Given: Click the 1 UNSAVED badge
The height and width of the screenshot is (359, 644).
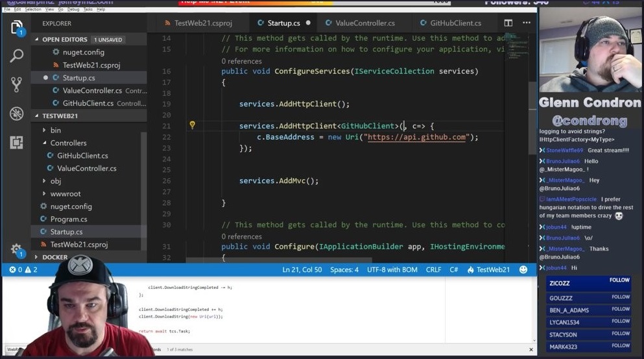Looking at the screenshot, I should 108,40.
